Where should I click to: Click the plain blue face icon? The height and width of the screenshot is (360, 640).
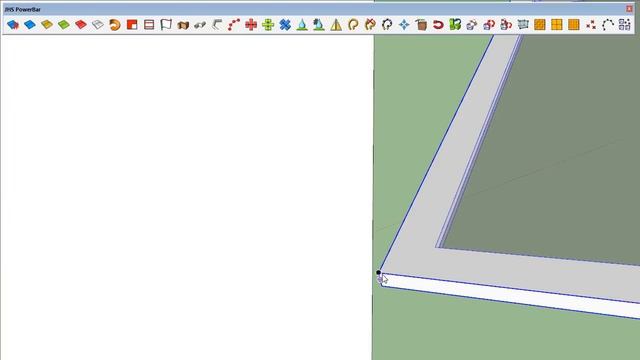[x=30, y=25]
